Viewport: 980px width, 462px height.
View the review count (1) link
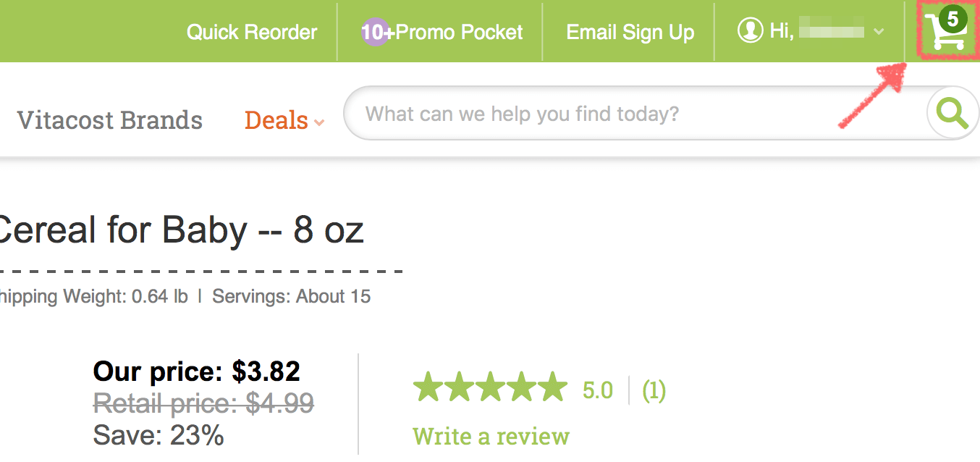[654, 391]
